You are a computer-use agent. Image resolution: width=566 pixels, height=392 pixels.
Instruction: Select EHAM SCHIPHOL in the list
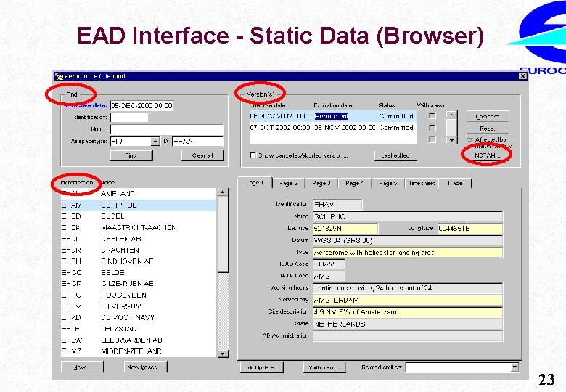pos(139,205)
